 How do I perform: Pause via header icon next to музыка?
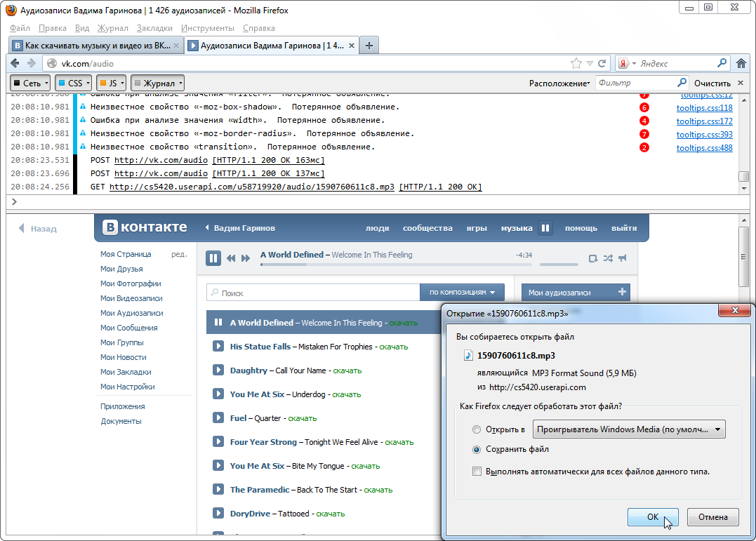(545, 228)
